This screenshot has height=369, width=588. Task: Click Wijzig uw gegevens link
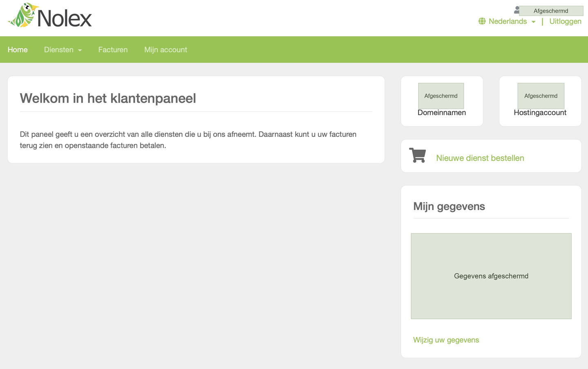[x=446, y=340]
